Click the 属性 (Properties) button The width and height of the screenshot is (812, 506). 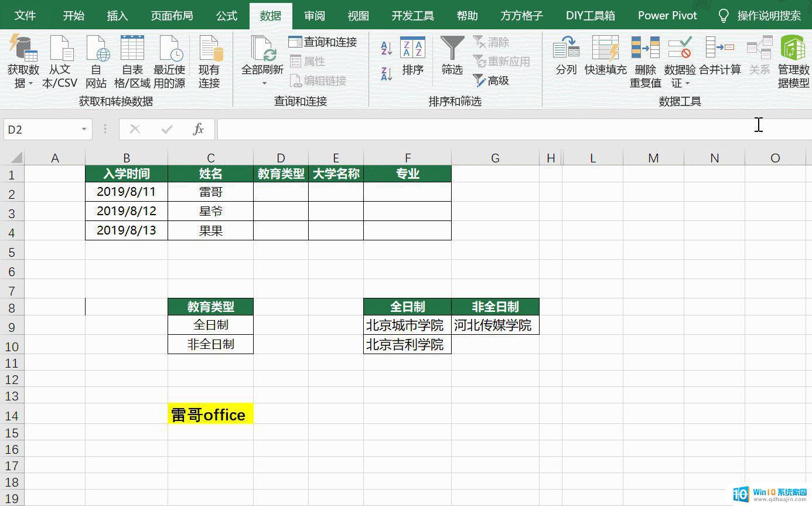pyautogui.click(x=307, y=61)
